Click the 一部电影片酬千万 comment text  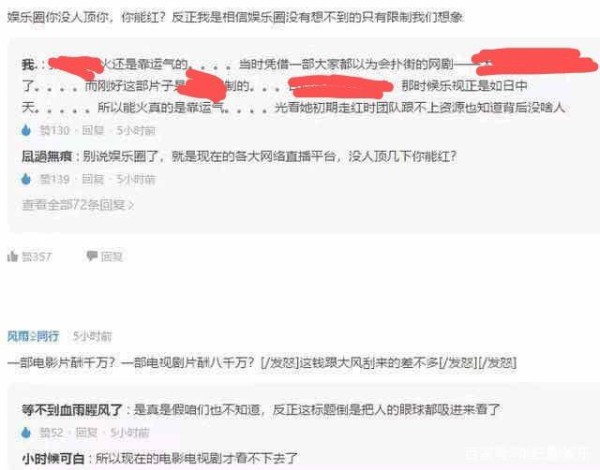click(262, 362)
